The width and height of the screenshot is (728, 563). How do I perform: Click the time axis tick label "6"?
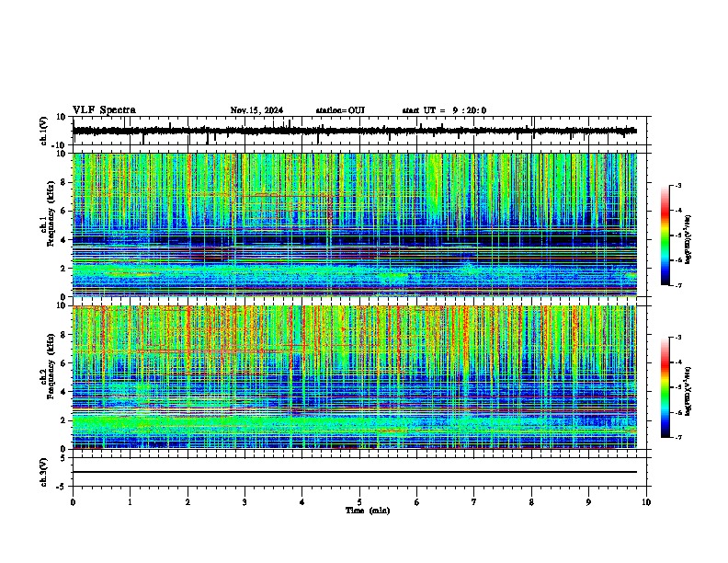click(x=417, y=502)
